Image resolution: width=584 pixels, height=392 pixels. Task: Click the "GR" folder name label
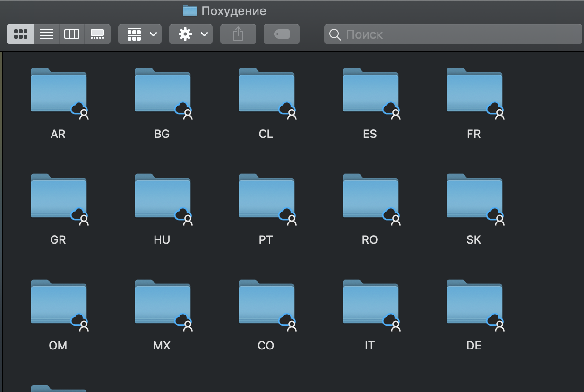coord(58,240)
